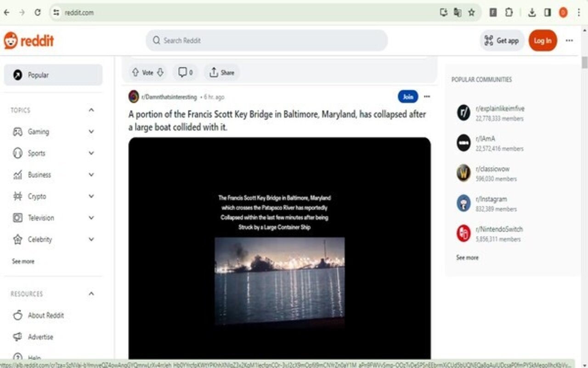Collapse the Topics section
Viewport: 588px width, 368px height.
tap(91, 110)
